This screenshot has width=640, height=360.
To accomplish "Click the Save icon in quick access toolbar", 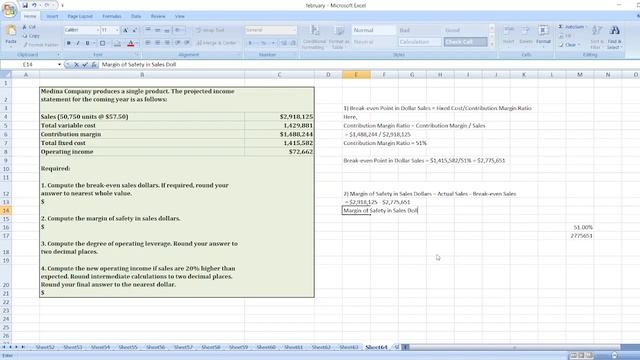I will click(25, 5).
